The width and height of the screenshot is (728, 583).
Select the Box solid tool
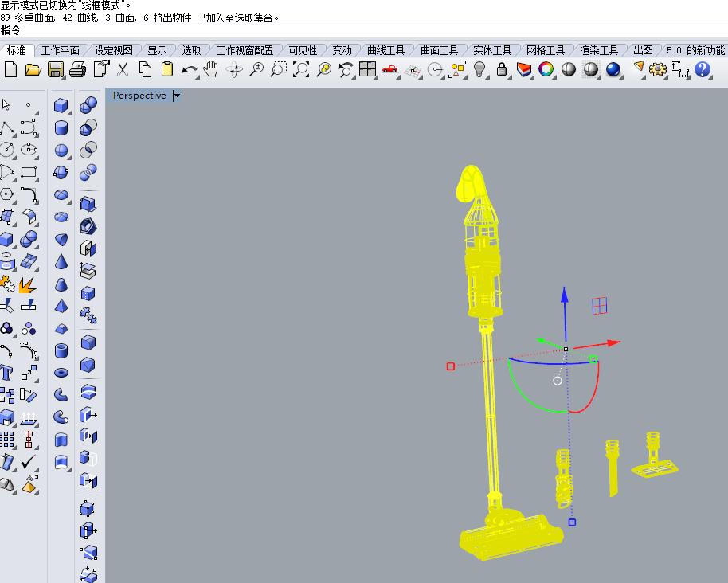pos(61,105)
